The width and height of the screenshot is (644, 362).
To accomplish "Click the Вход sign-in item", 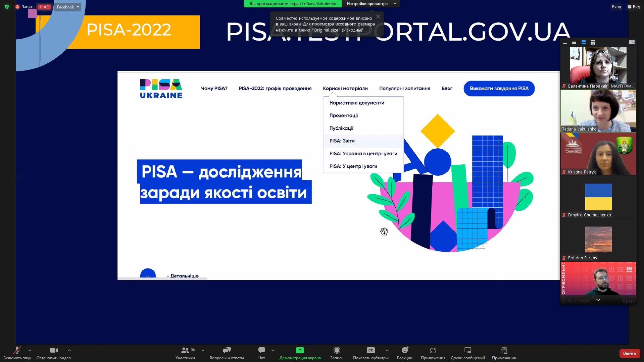I will (x=616, y=7).
